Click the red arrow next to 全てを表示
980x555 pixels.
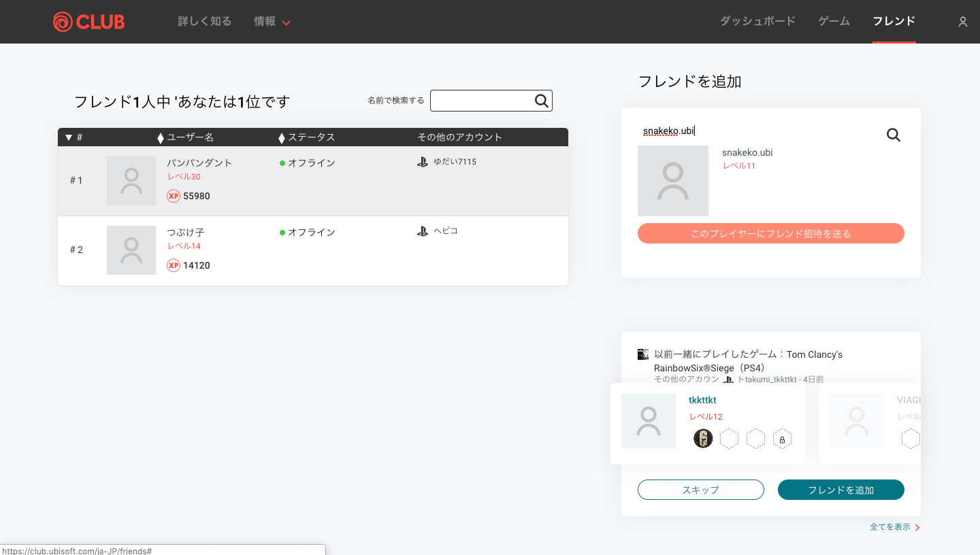(x=917, y=527)
